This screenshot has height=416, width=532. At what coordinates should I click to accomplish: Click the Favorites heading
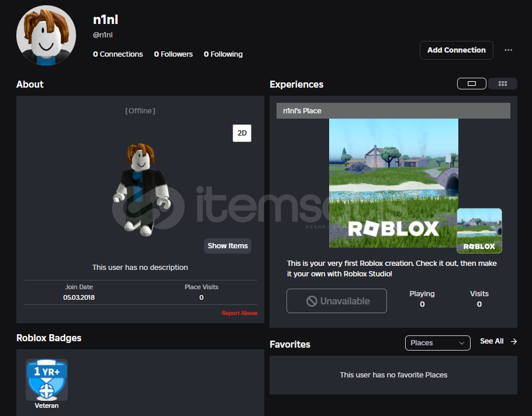click(x=290, y=345)
